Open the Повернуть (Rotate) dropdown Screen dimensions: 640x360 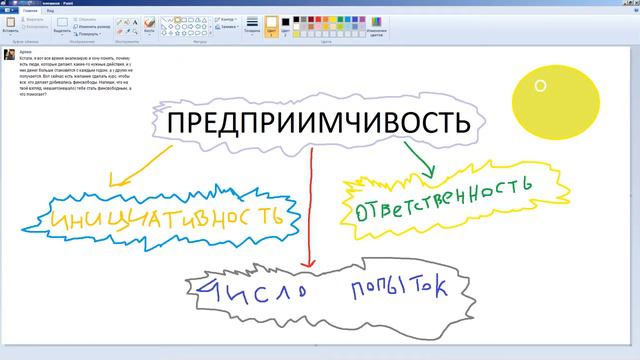point(87,34)
